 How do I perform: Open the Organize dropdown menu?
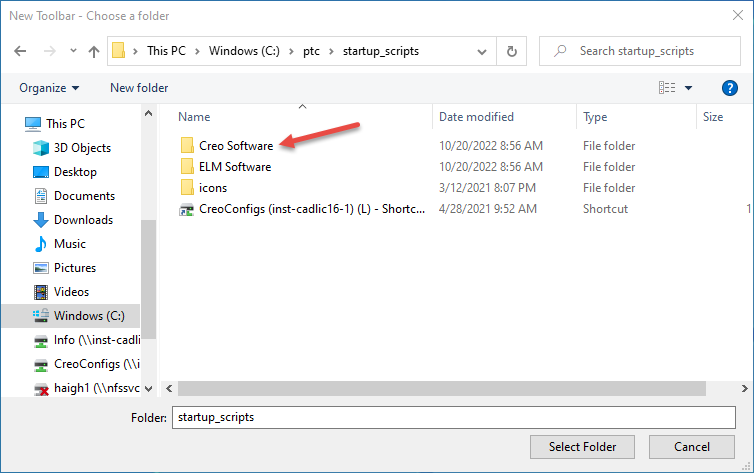coord(48,88)
